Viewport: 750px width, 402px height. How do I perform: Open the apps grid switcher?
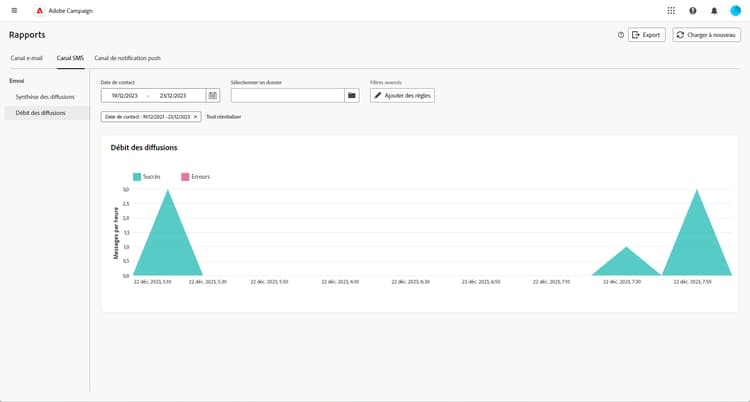[671, 11]
